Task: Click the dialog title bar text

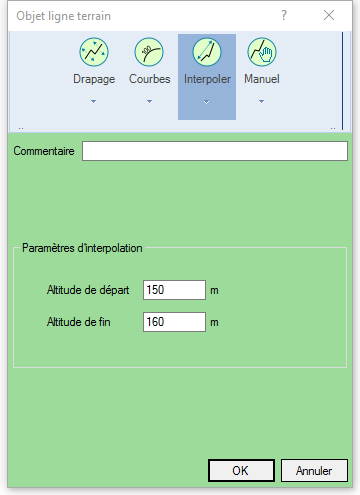Action: coord(64,16)
